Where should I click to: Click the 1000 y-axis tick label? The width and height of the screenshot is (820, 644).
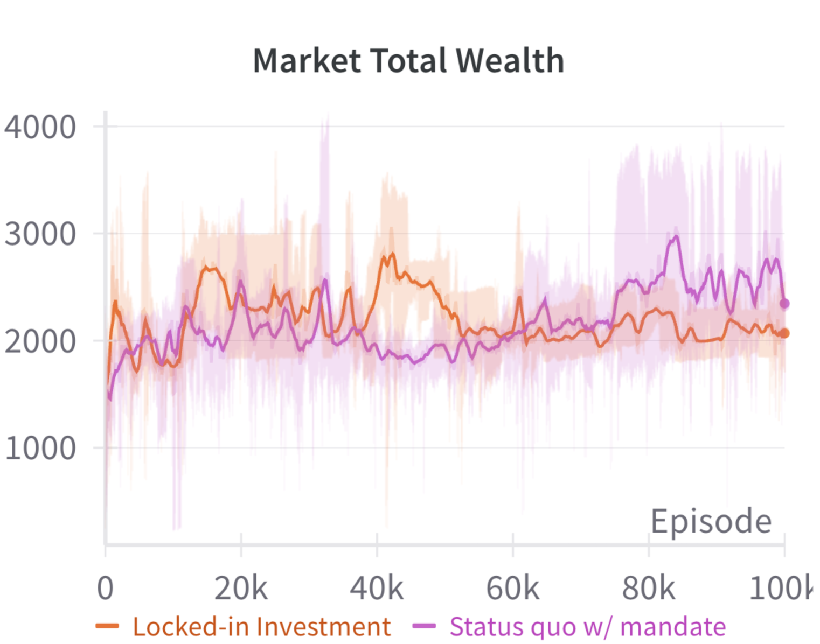click(x=40, y=448)
